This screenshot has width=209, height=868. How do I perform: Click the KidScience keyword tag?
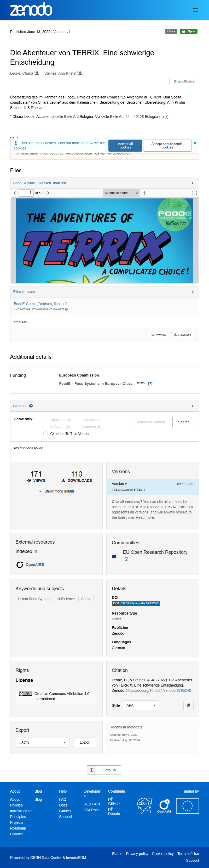coord(66,599)
